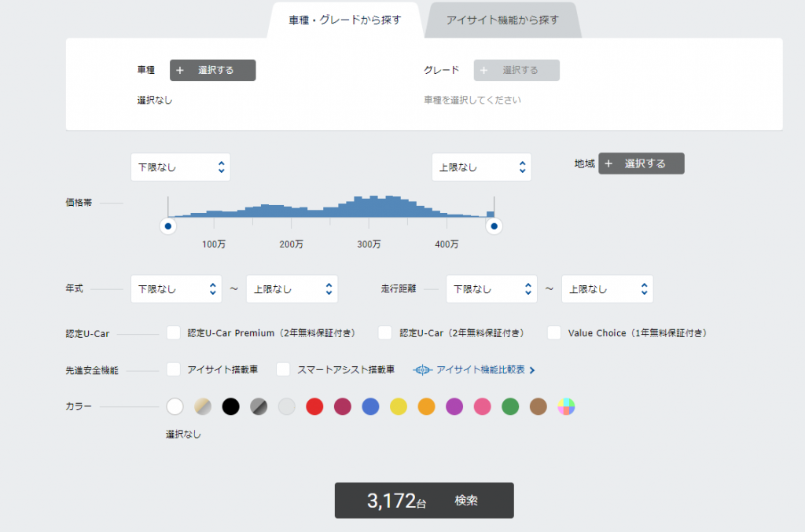Click the EyeSight icon beside 機能比較表
805x532 pixels.
[x=422, y=370]
